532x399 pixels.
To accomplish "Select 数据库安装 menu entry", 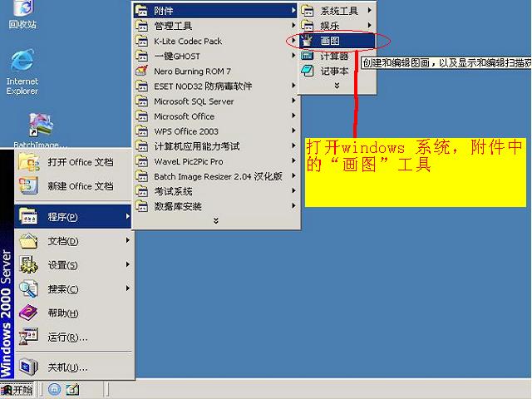I will (215, 206).
